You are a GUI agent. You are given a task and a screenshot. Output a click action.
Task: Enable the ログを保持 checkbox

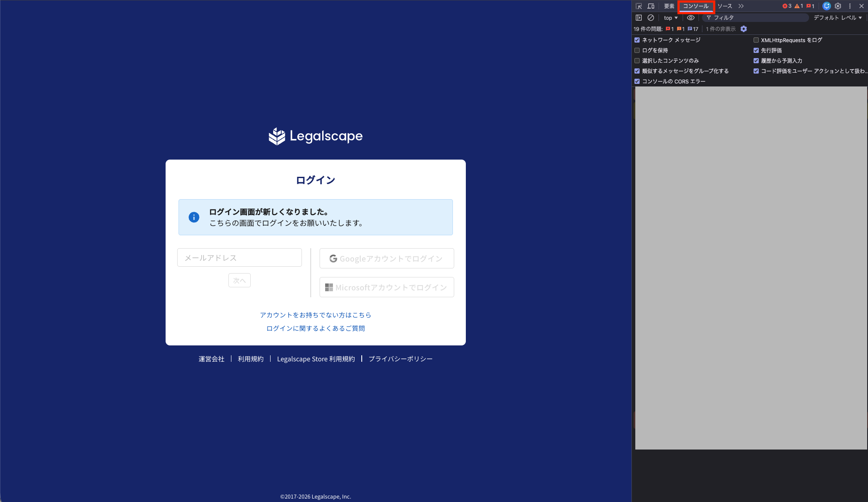[x=637, y=50]
